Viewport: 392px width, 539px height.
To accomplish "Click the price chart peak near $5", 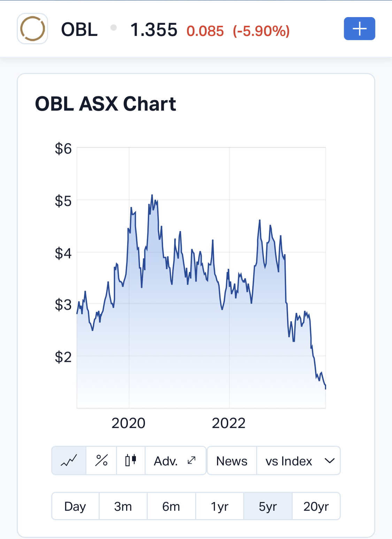I will tap(152, 195).
